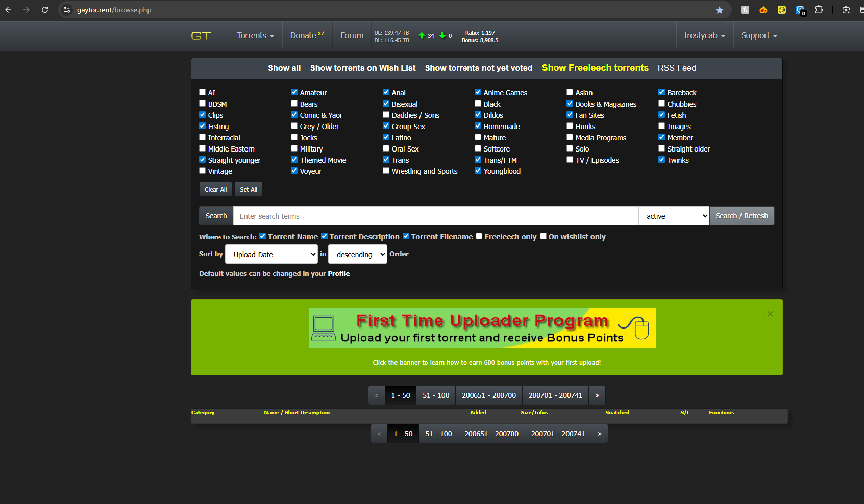This screenshot has height=504, width=864.
Task: Enable the Vintage category checkbox
Action: click(203, 171)
